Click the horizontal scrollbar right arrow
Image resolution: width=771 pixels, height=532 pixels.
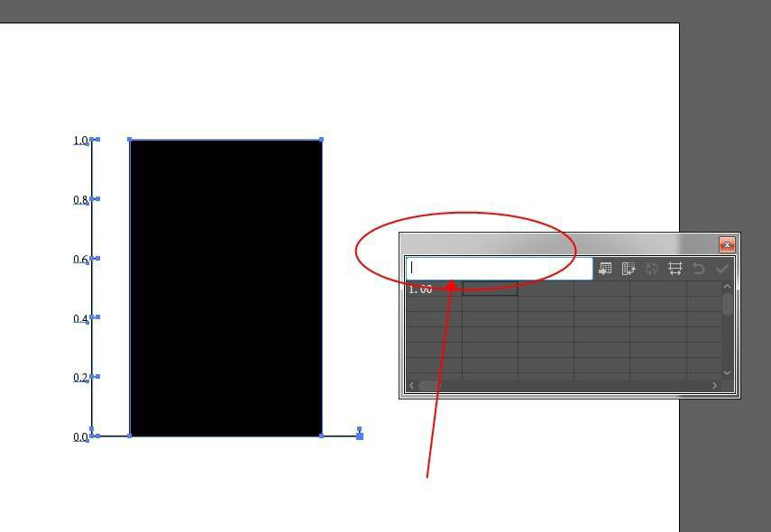[714, 386]
